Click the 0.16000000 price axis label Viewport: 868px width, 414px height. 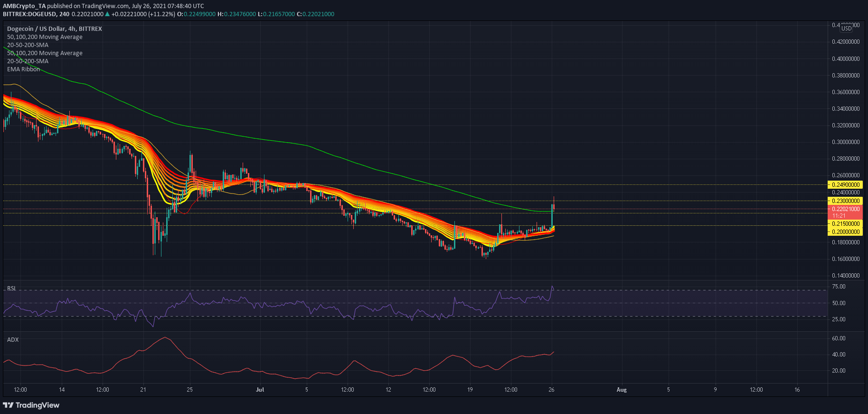pyautogui.click(x=846, y=259)
